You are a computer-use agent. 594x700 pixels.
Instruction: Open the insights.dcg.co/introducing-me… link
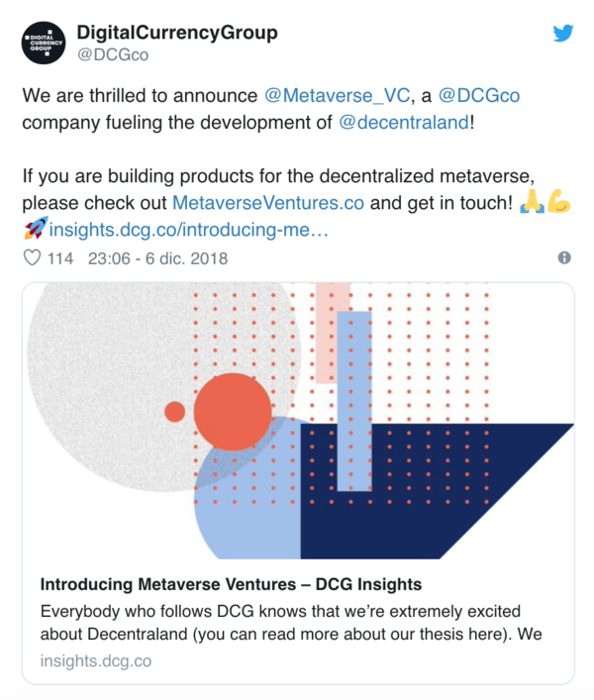pos(189,230)
